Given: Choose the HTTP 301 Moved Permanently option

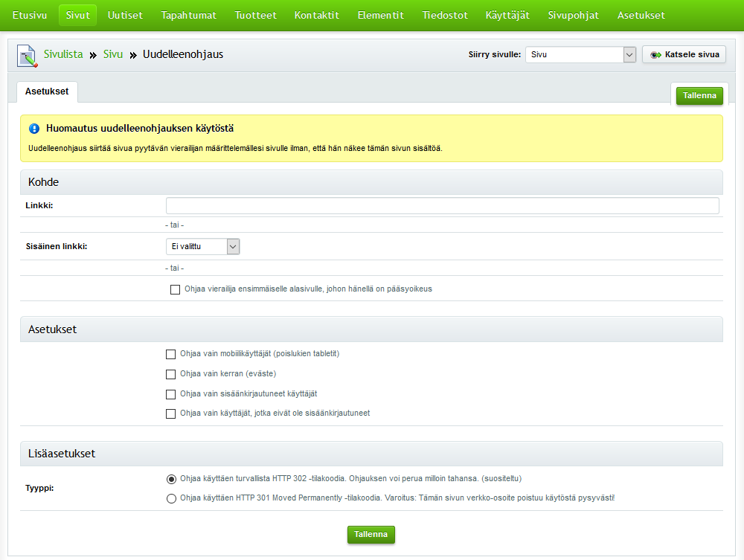Looking at the screenshot, I should pyautogui.click(x=171, y=498).
